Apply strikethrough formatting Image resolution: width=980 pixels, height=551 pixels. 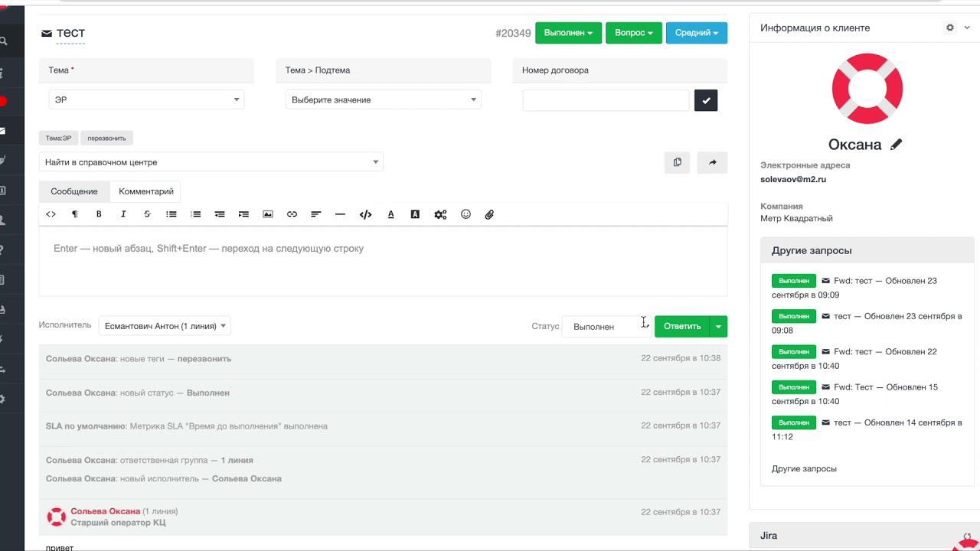point(147,214)
